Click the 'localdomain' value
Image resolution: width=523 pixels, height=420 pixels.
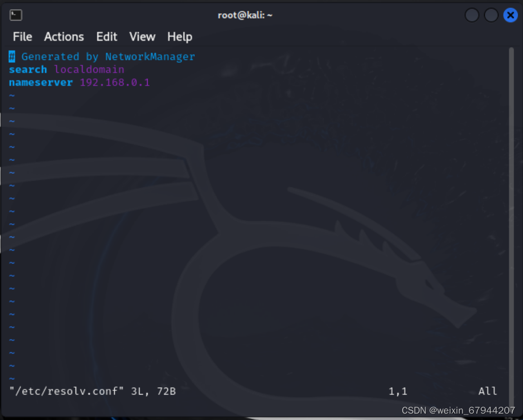[x=89, y=69]
